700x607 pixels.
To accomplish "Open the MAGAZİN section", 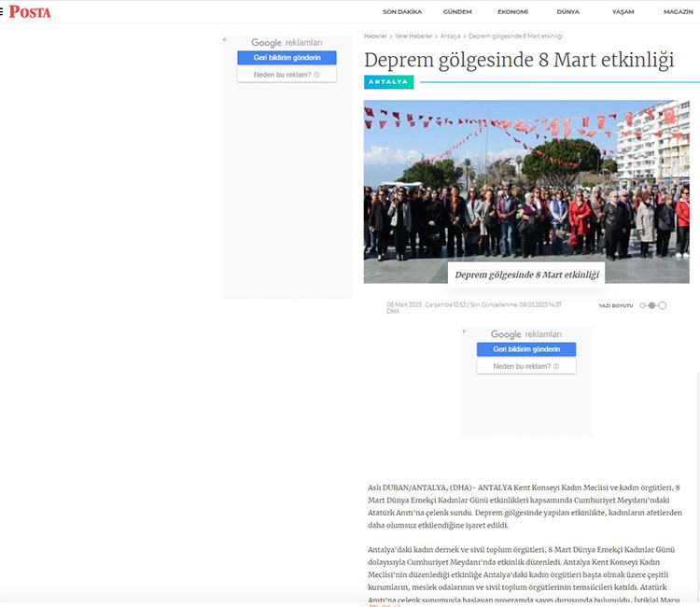I will click(x=679, y=11).
